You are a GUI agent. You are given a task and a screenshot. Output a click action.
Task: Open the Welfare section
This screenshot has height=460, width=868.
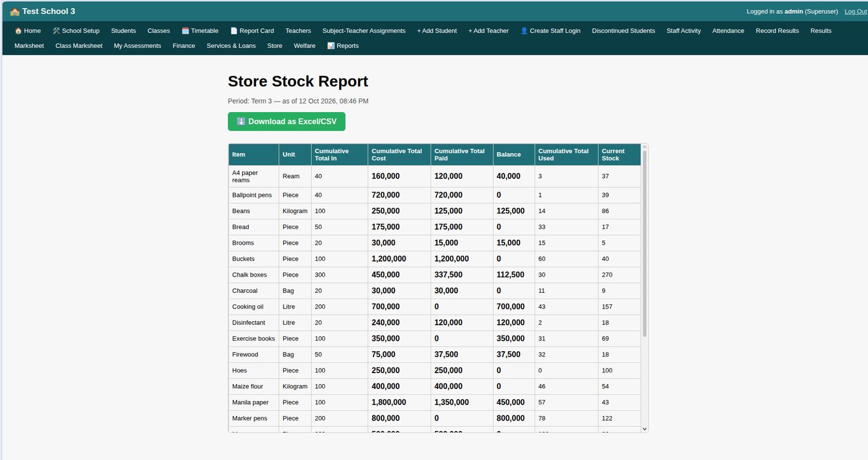(x=304, y=46)
